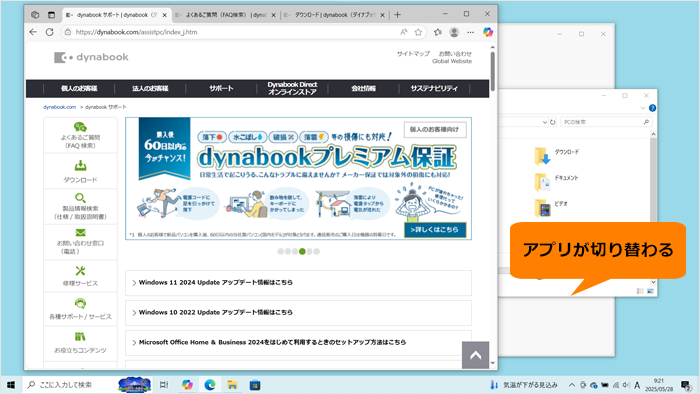Viewport: 700px width, 394px height.
Task: Open Task View on the taskbar
Action: click(x=164, y=385)
